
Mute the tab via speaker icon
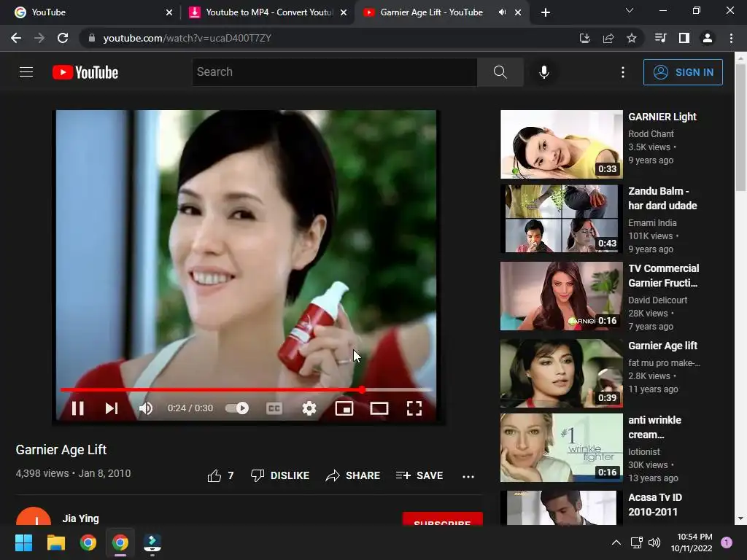[x=502, y=12]
